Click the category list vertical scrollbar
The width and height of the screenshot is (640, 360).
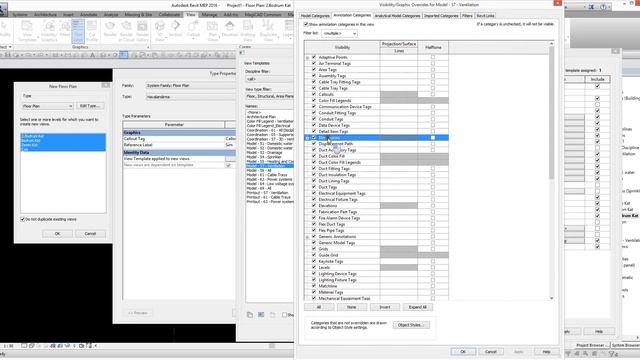pyautogui.click(x=551, y=112)
